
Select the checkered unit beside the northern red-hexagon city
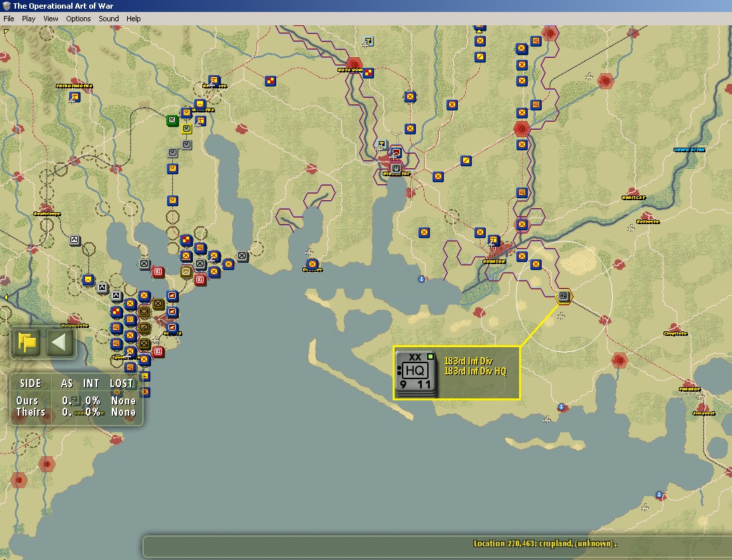click(x=369, y=72)
